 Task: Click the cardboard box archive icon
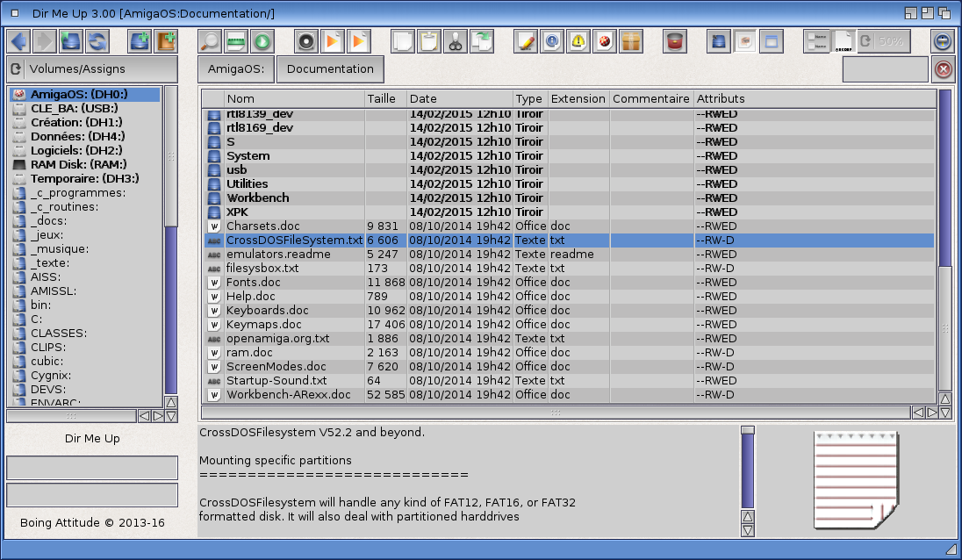point(631,41)
